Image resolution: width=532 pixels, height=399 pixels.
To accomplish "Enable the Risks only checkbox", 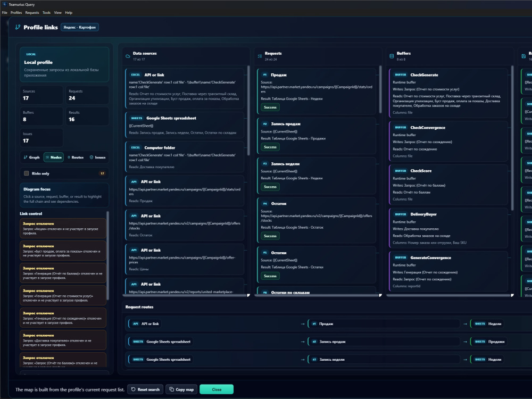I will tap(27, 173).
